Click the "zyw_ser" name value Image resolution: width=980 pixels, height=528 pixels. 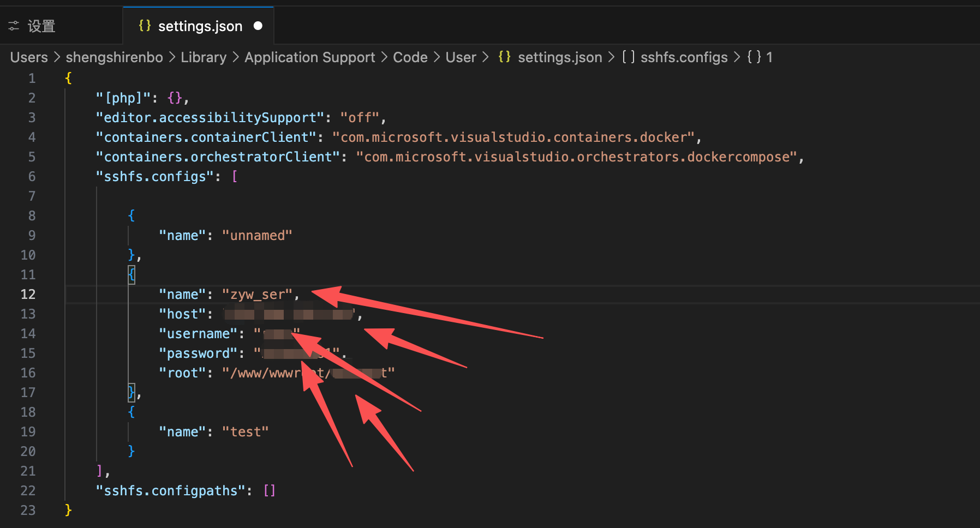[258, 295]
